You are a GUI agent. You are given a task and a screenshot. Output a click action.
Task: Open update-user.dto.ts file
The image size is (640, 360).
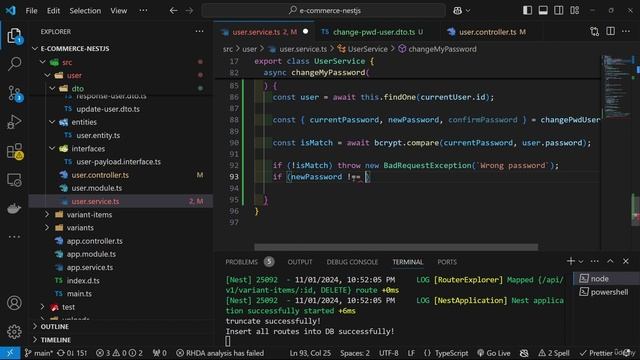click(x=108, y=109)
